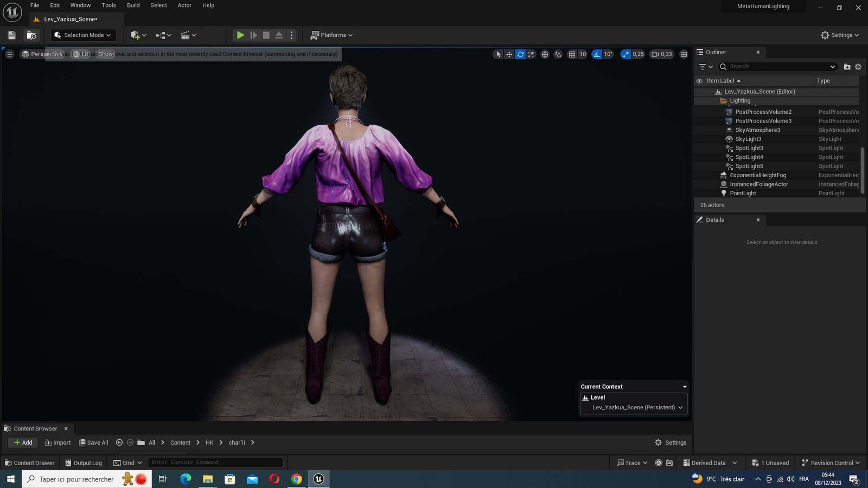Toggle rotation angle snapping

[597, 54]
